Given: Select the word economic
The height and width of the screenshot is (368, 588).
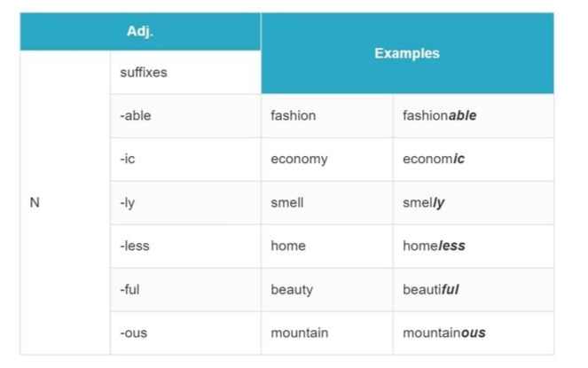Looking at the screenshot, I should [x=434, y=159].
